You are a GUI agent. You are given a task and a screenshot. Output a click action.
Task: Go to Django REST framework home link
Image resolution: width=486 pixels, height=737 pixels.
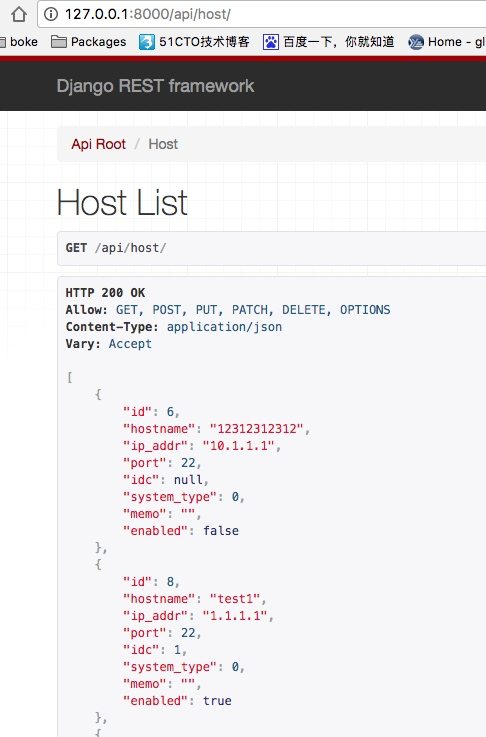[x=155, y=86]
